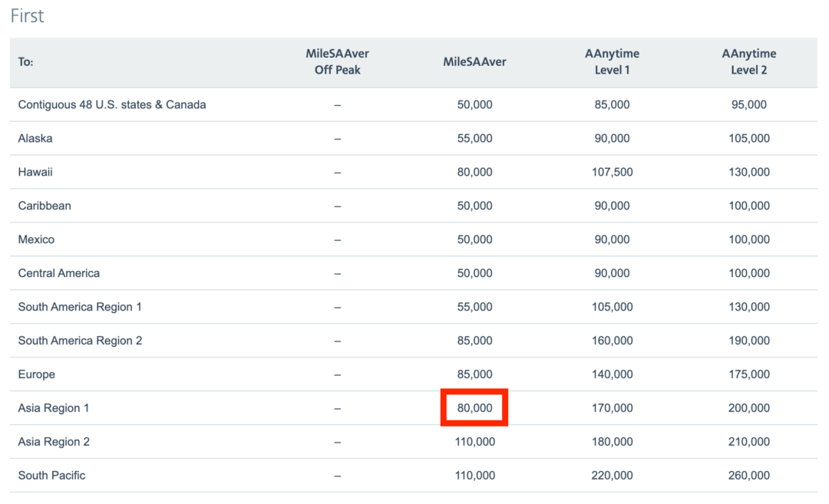
Task: Click South America Region 2 MileSAAver 85,000
Action: [x=474, y=341]
